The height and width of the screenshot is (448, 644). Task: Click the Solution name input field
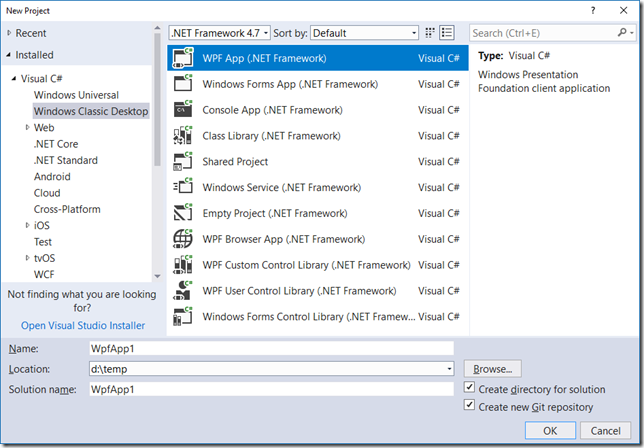[x=271, y=389]
